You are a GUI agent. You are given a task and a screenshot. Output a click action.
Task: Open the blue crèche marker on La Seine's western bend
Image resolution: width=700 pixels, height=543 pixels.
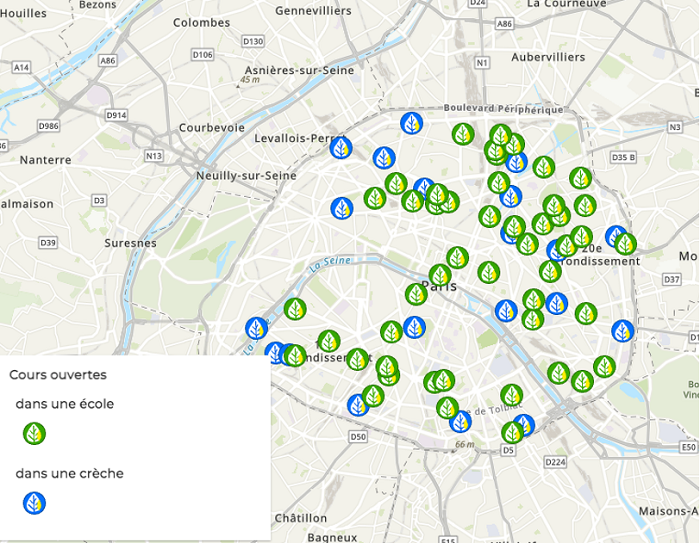coord(257,329)
